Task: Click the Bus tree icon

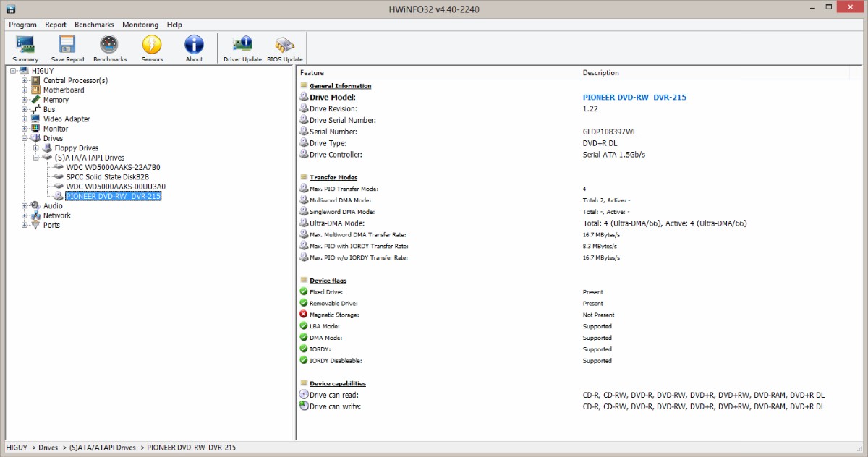Action: point(35,109)
